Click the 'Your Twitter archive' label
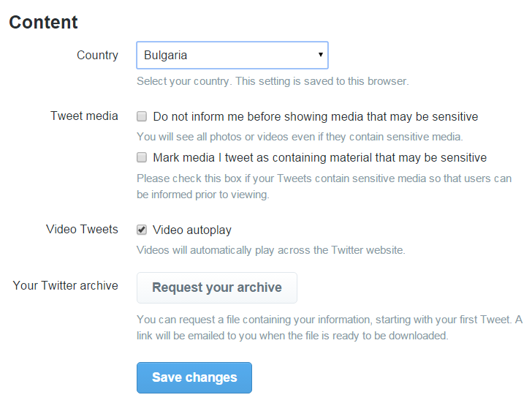 click(x=66, y=286)
